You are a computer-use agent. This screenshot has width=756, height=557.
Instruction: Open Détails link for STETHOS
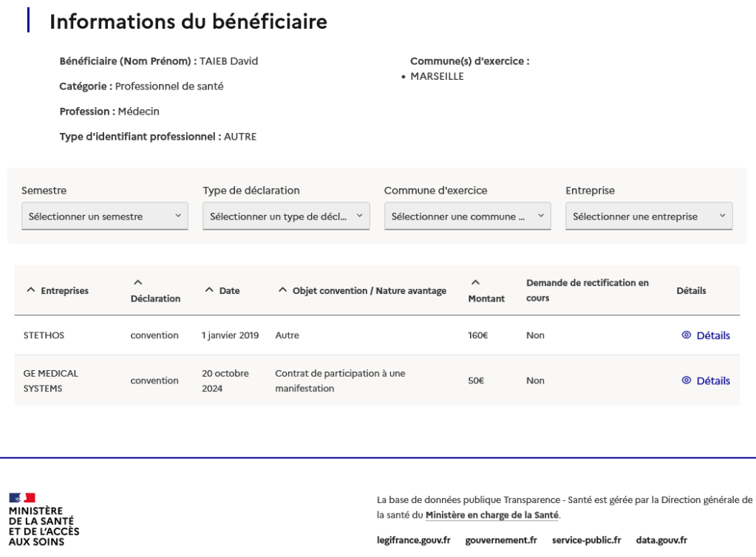pyautogui.click(x=712, y=335)
